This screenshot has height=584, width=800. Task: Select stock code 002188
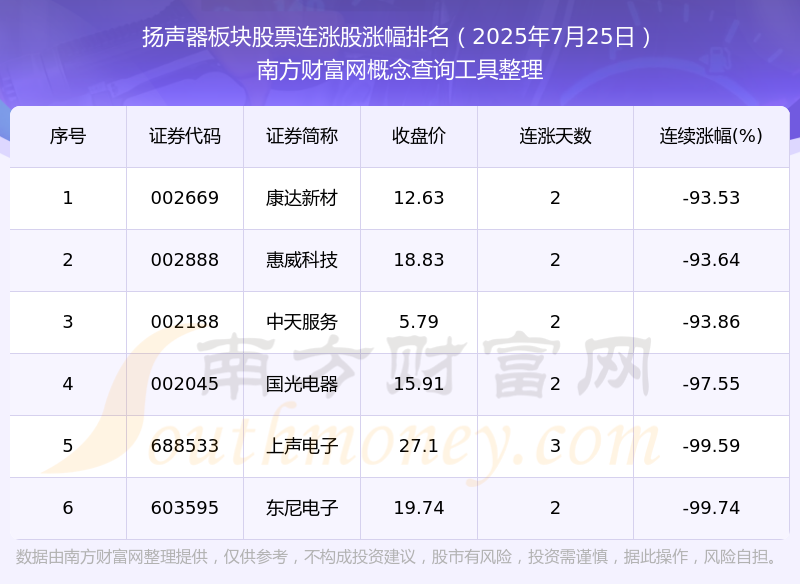(x=185, y=322)
